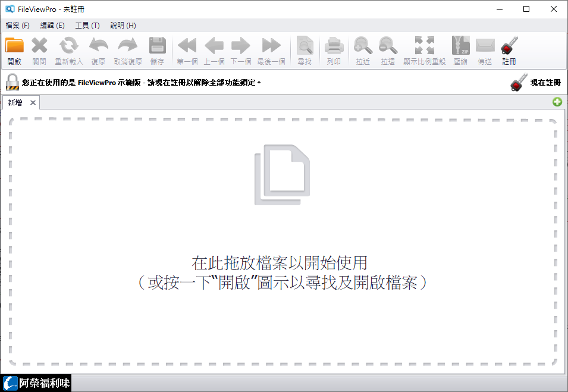Screen dimensions: 568x392
Task: Add a new tab with green plus
Action: (x=557, y=102)
